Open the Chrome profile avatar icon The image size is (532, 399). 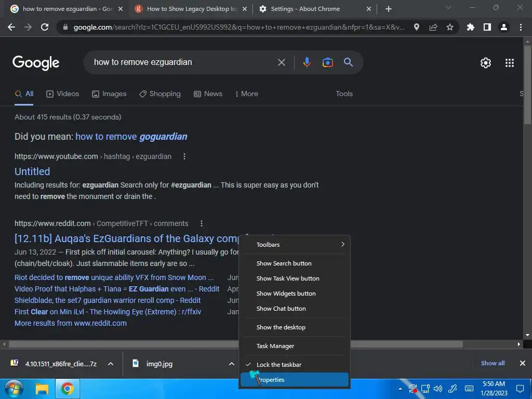[x=504, y=27]
